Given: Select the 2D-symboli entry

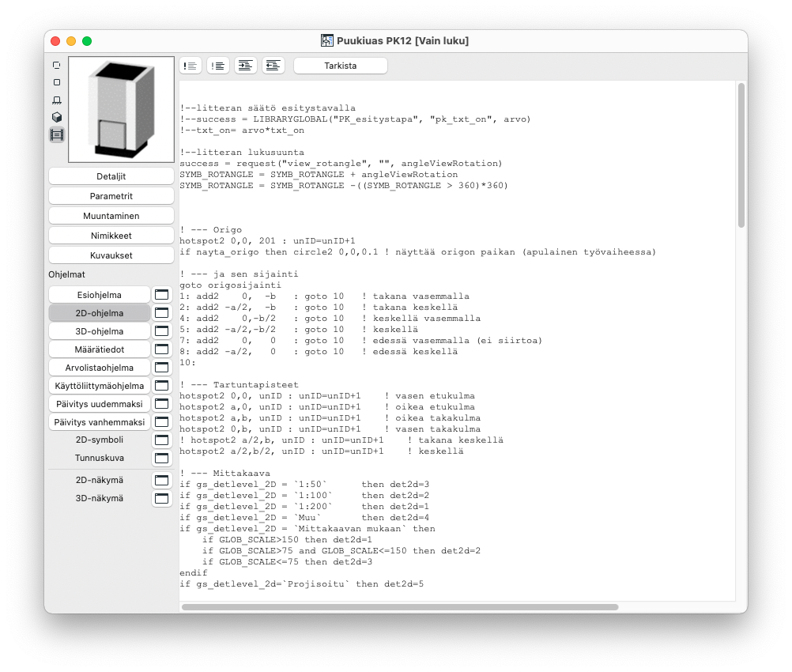Looking at the screenshot, I should coord(100,440).
